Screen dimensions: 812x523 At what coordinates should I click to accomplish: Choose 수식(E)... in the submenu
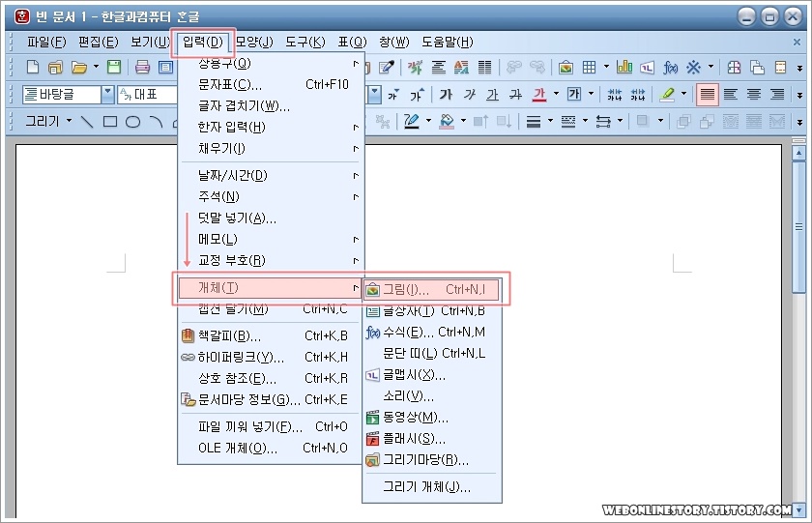[432, 332]
